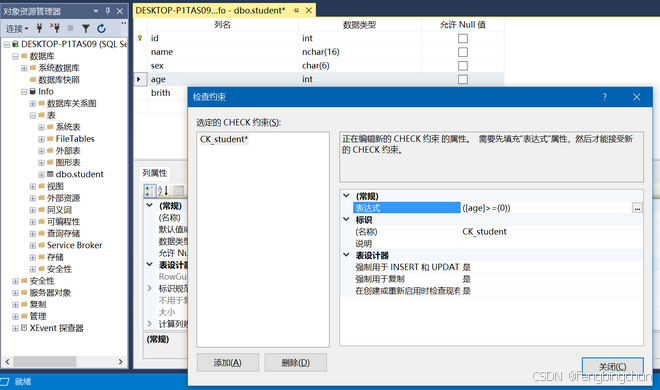Select the 数据库快照 tree item
Viewport: 660px width, 390px height.
coord(59,80)
